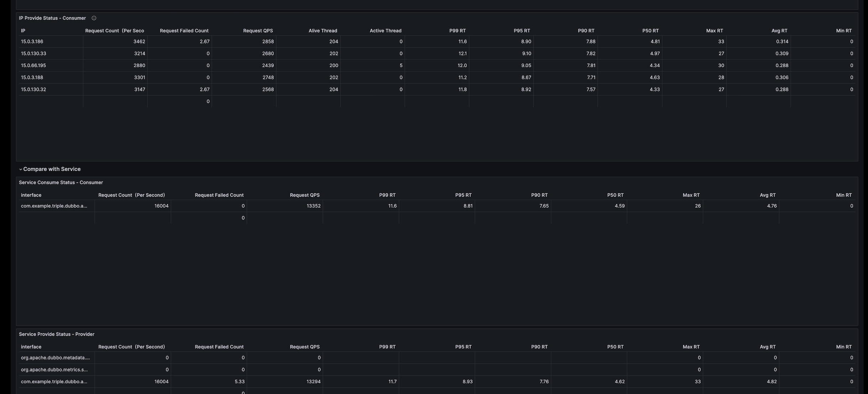Sort Consumer table by interface header
The height and width of the screenshot is (394, 868).
(x=31, y=195)
